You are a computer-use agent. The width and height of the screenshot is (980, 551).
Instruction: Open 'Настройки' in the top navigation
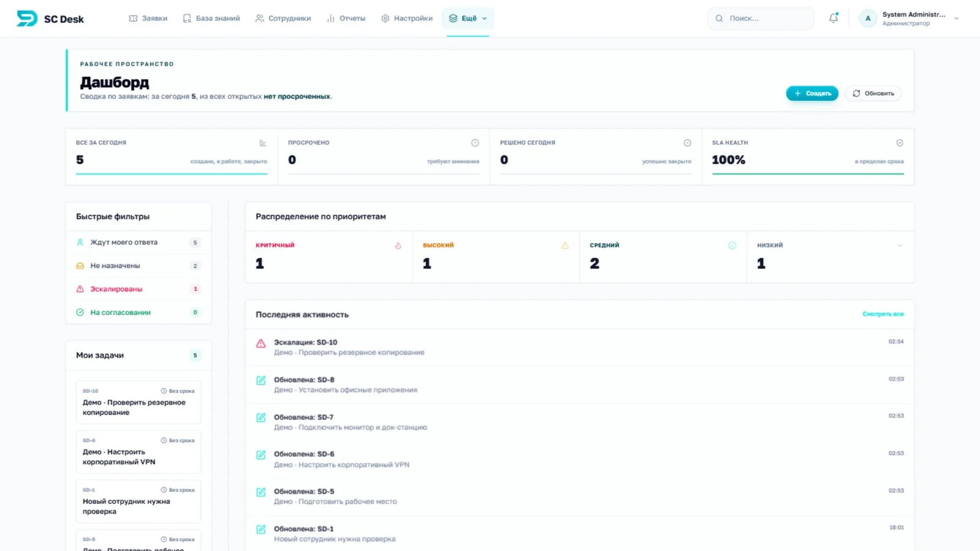coord(407,18)
